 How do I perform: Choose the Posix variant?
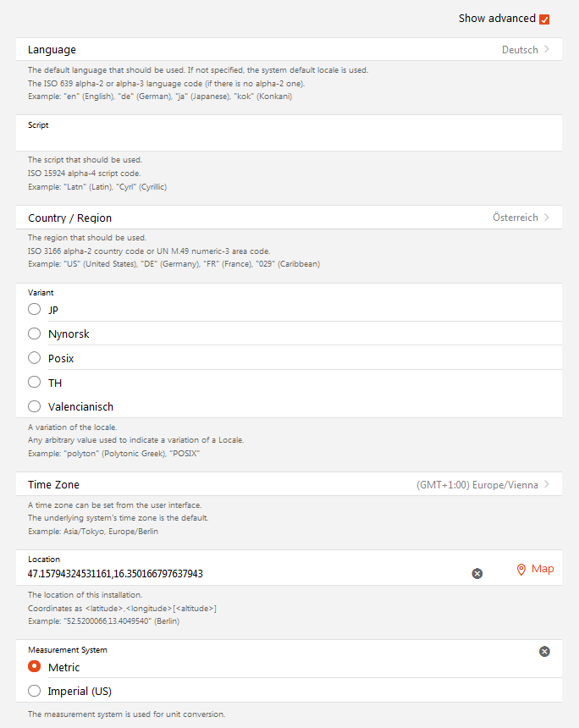click(35, 358)
